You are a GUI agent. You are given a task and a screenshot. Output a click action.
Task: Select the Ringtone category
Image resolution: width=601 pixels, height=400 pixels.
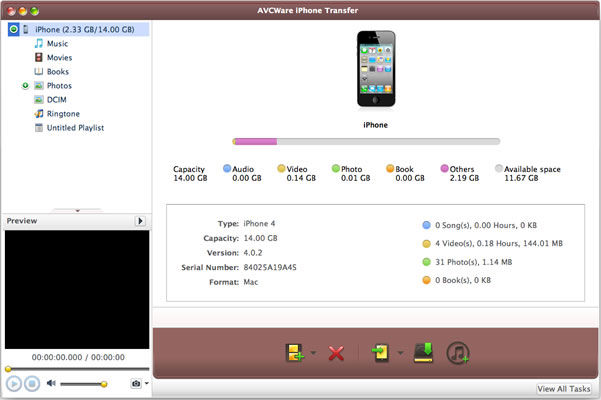point(63,114)
